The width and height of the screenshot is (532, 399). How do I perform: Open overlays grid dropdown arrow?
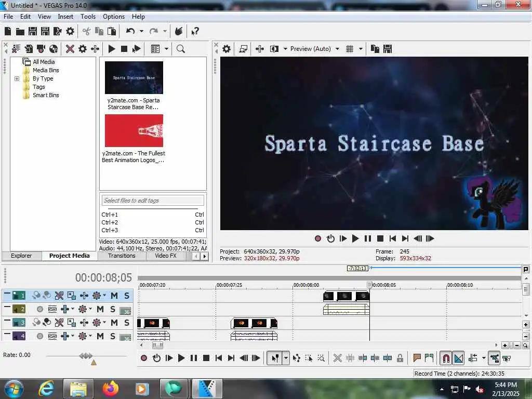click(x=361, y=49)
